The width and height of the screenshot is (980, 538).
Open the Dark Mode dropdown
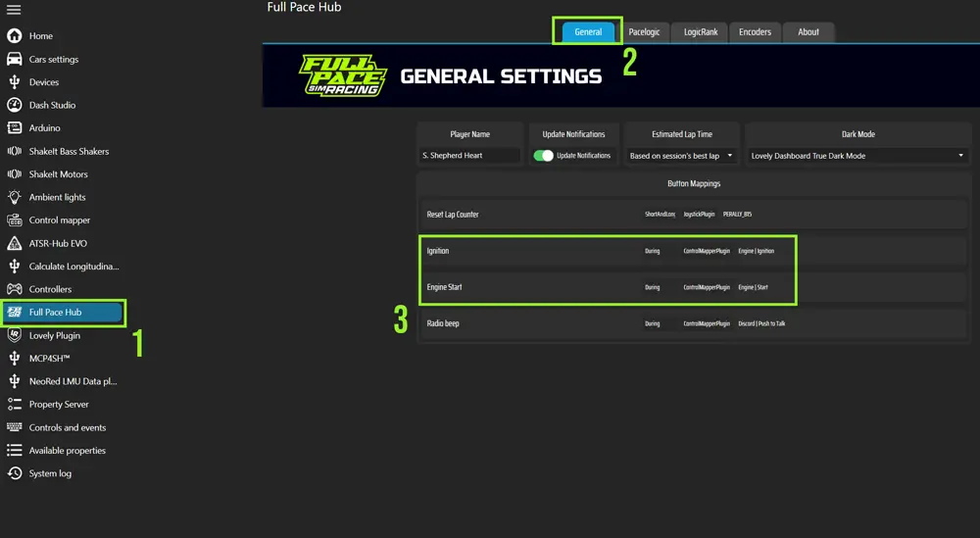pos(857,156)
